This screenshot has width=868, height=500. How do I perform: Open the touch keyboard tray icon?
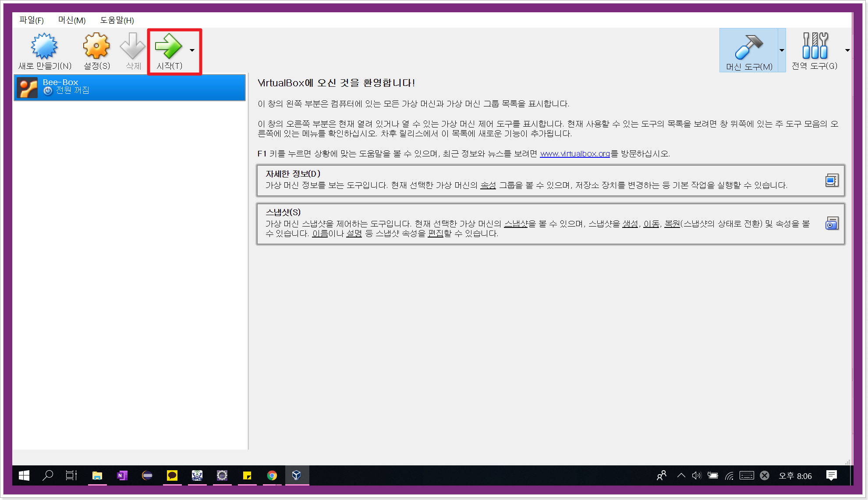(x=747, y=475)
